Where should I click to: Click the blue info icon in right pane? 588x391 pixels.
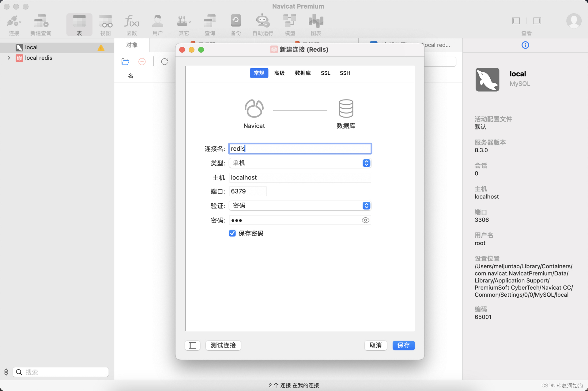(x=525, y=45)
